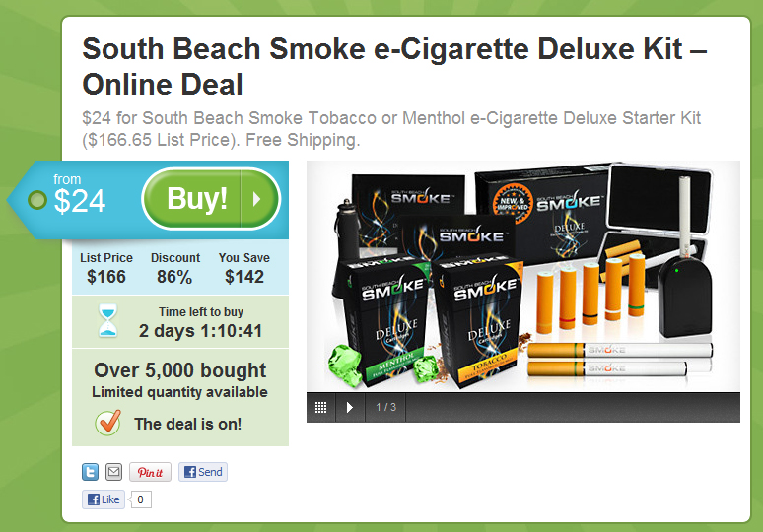This screenshot has width=763, height=532.
Task: Share the deal via Twitter icon
Action: coord(90,472)
